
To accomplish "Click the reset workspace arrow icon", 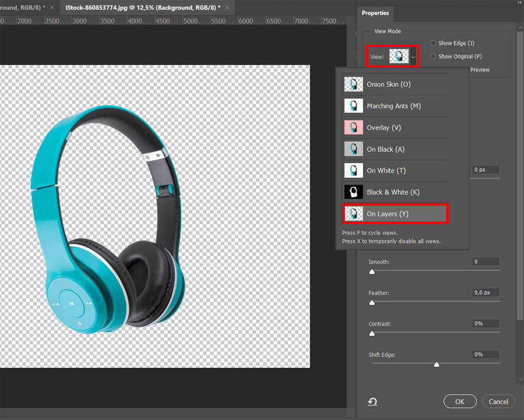I will pos(373,402).
